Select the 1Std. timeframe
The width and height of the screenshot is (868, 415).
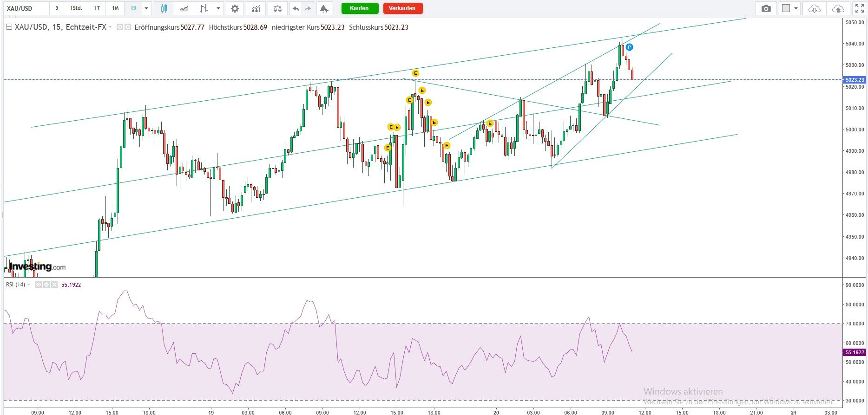tap(76, 8)
